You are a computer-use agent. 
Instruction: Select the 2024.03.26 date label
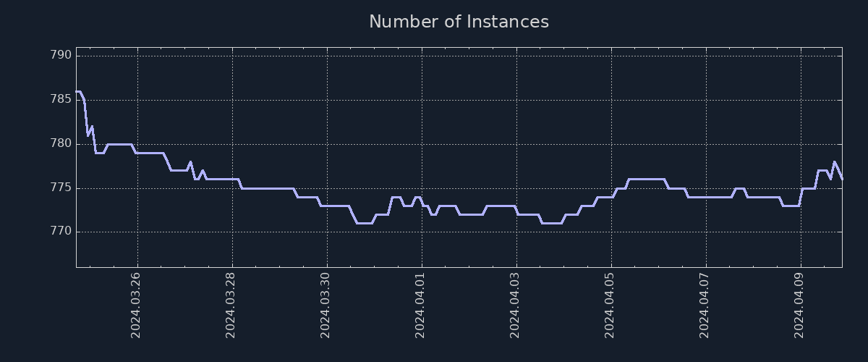tap(136, 305)
